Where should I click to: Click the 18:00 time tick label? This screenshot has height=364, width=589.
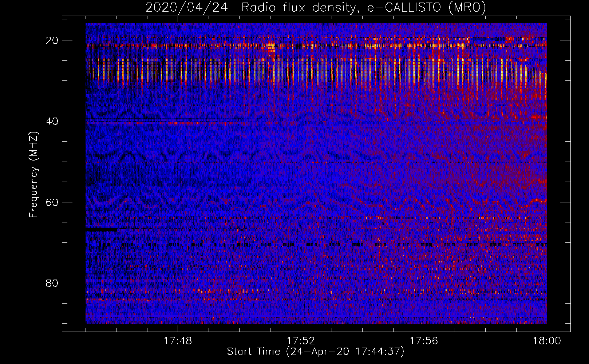click(x=547, y=341)
